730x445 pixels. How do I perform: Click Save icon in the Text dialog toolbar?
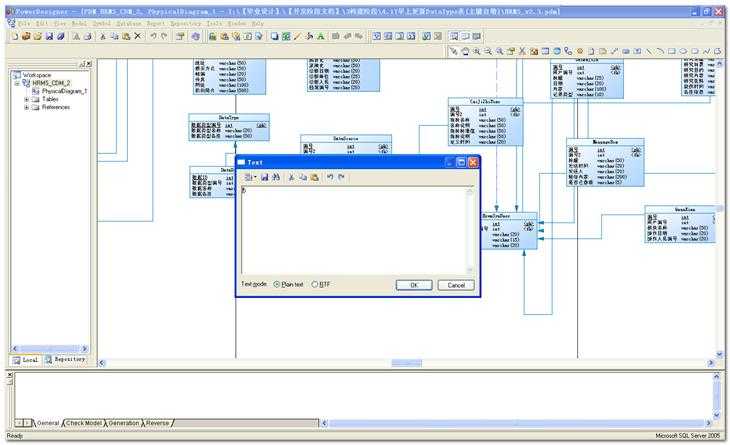tap(265, 177)
